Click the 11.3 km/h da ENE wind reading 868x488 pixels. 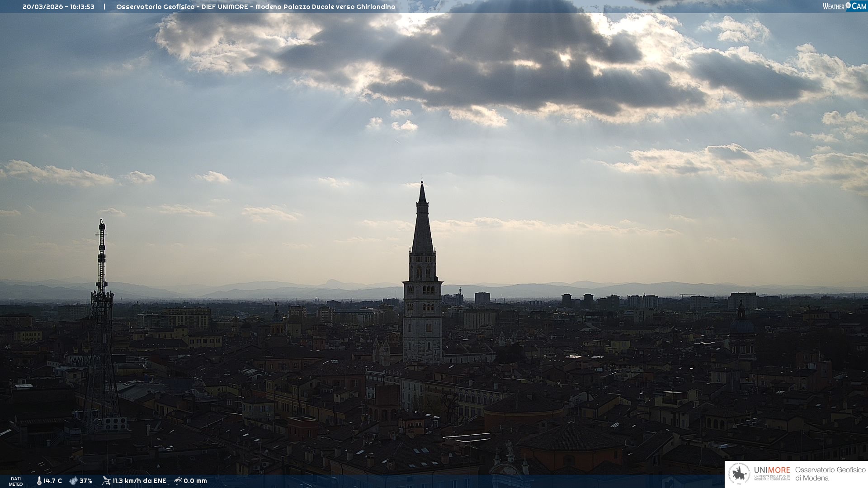[139, 481]
